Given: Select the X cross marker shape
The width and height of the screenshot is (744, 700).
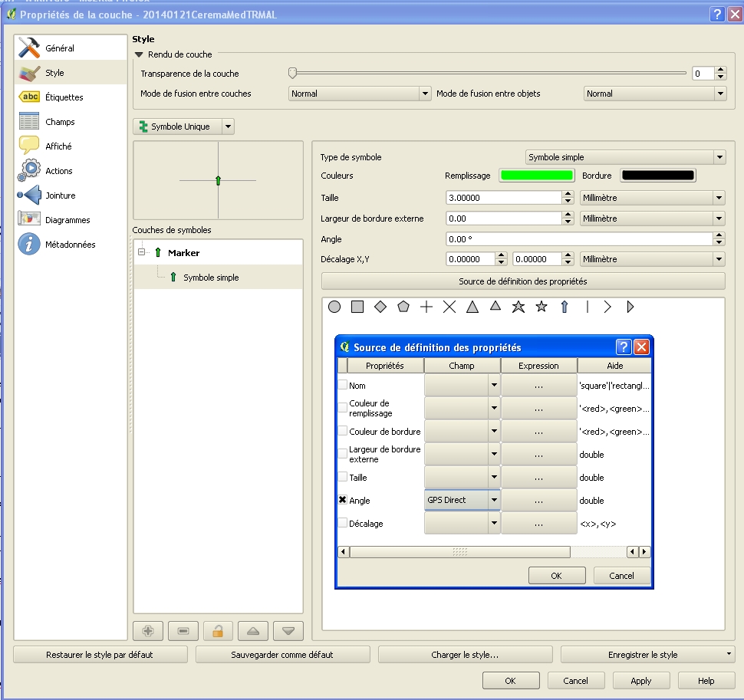Looking at the screenshot, I should click(x=449, y=307).
